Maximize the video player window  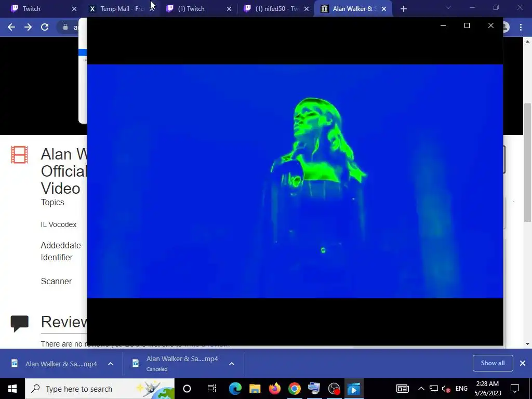(x=467, y=25)
